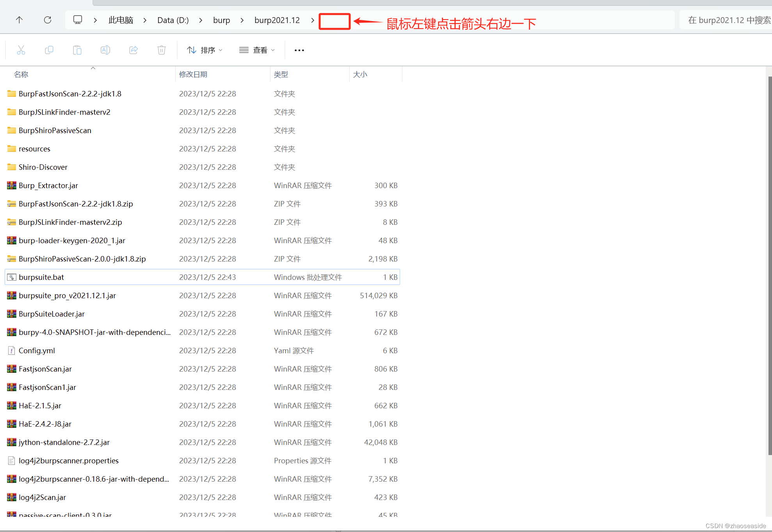This screenshot has width=772, height=532.
Task: Click the Up one level arrow
Action: (x=19, y=20)
